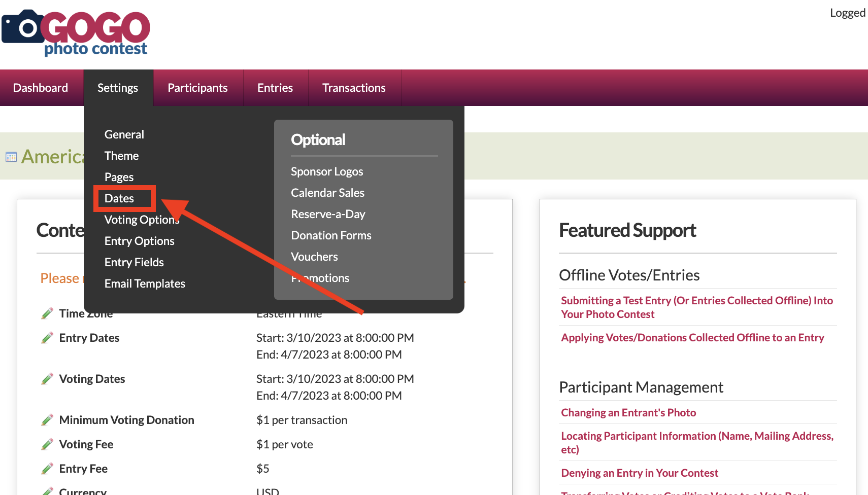
Task: Click the pencil icon beside Voting Dates
Action: coord(47,379)
